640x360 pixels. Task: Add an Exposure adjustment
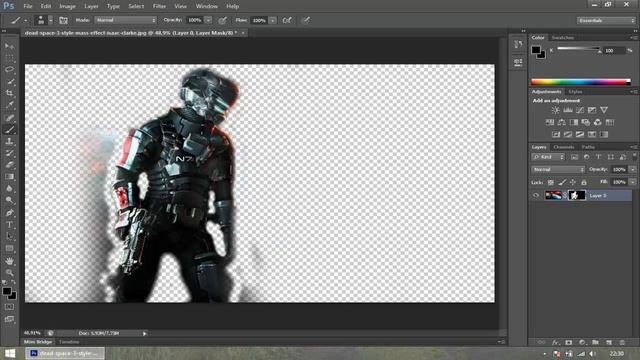tap(592, 110)
